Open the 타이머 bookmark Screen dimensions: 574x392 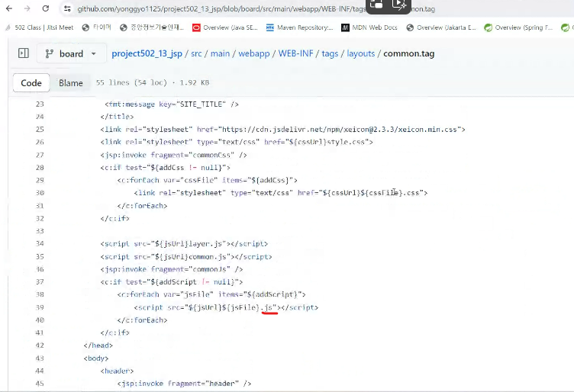click(x=97, y=27)
